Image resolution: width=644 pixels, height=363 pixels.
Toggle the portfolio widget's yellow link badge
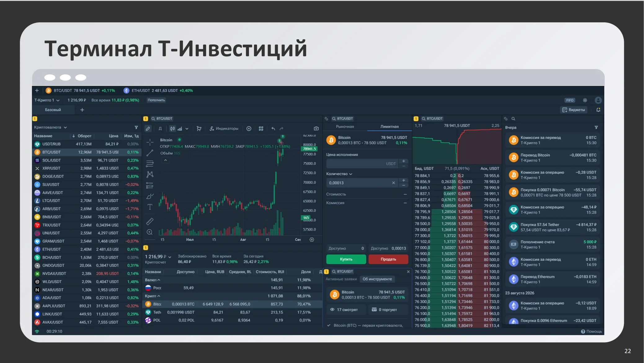pyautogui.click(x=145, y=248)
